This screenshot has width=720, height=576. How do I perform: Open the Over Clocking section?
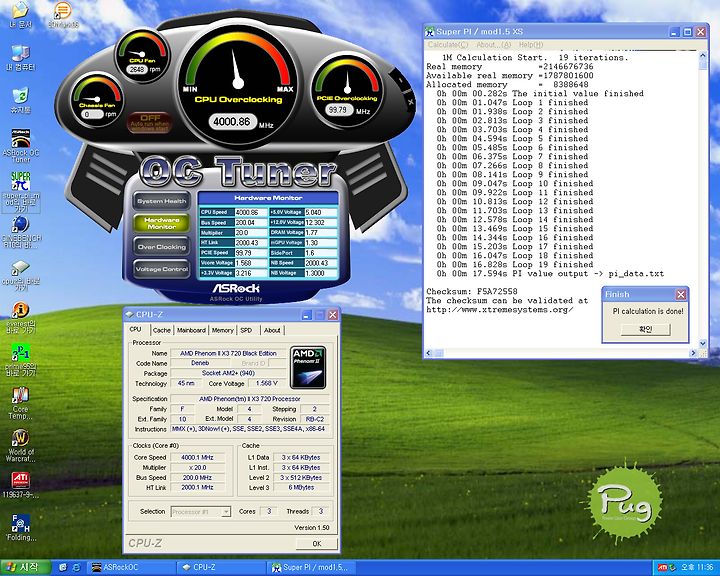tap(162, 247)
